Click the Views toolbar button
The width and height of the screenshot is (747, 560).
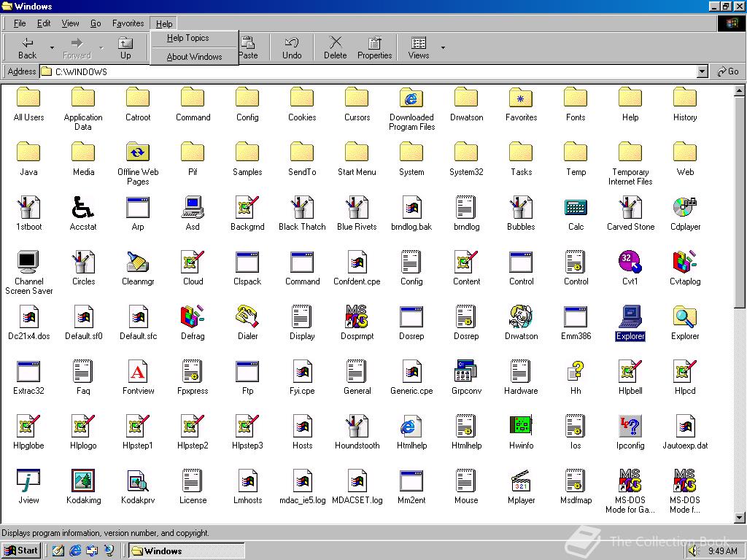(x=418, y=47)
